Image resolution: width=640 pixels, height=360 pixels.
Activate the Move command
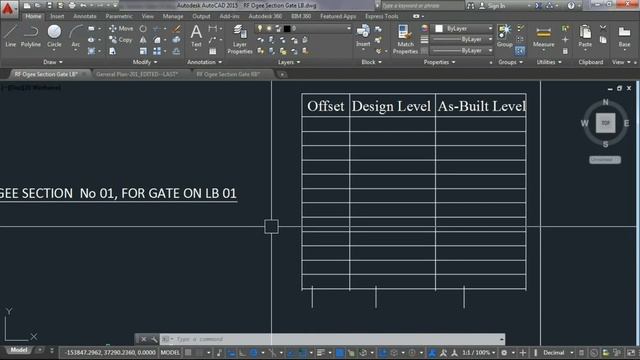point(121,29)
